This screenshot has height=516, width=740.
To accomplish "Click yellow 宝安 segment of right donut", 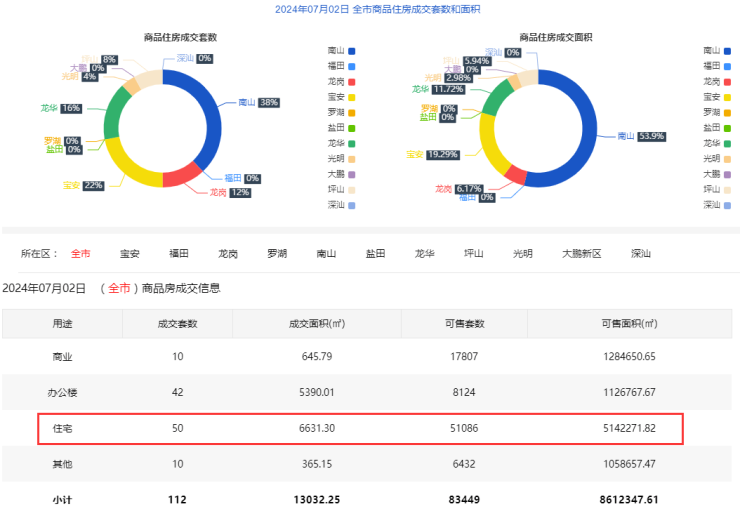I will click(489, 143).
